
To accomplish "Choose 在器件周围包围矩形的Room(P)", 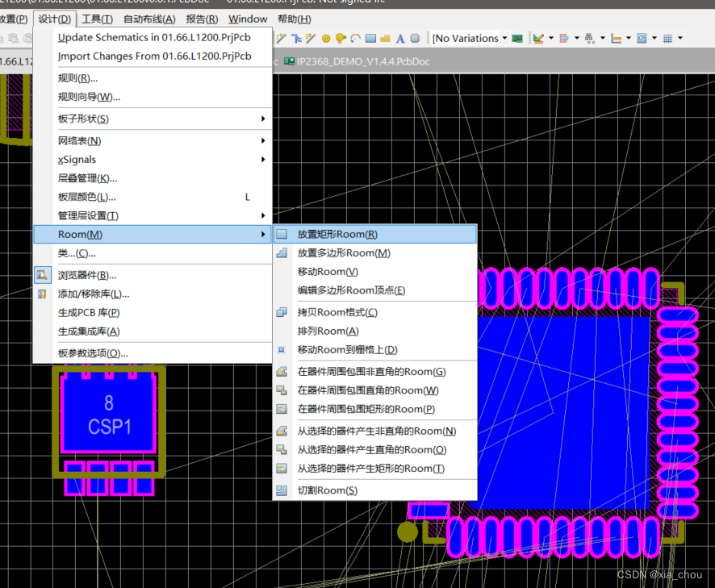I will [374, 409].
